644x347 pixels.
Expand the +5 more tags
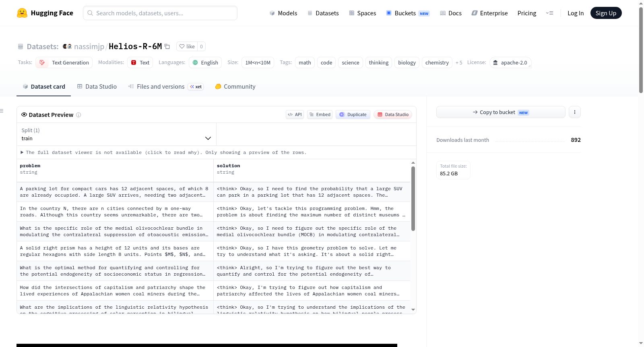[459, 62]
